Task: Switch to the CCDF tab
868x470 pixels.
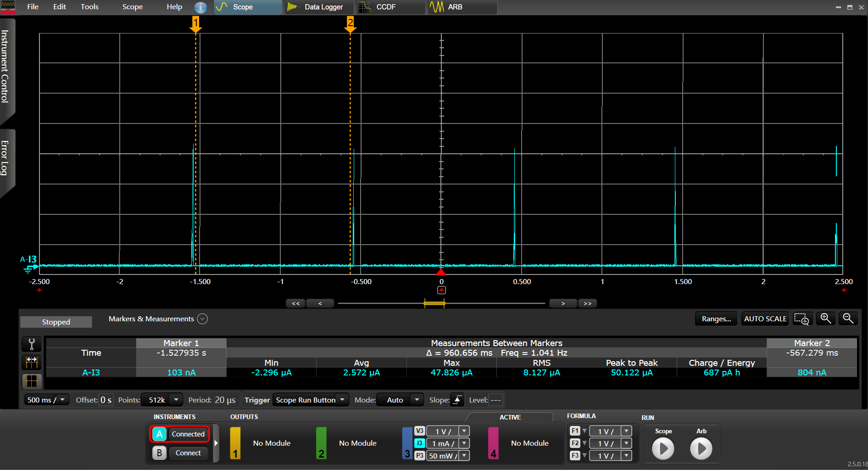Action: 391,7
